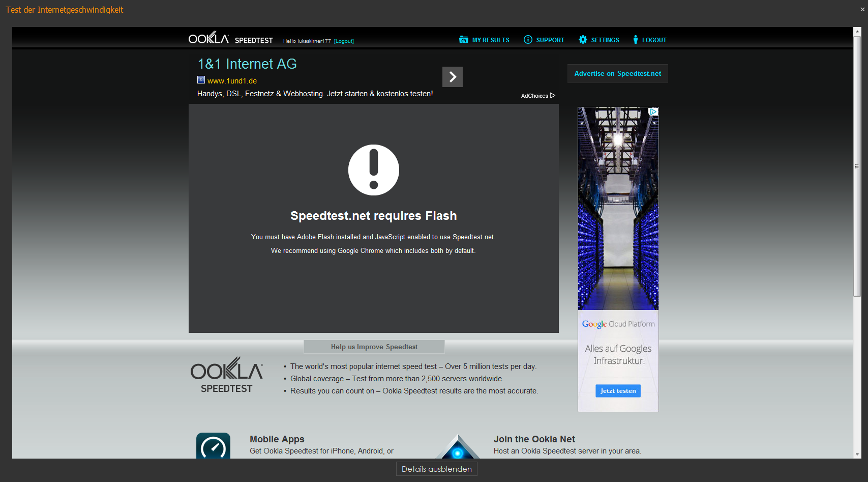Click the 1&1 favicon beside www.1und1.de
868x482 pixels.
click(x=201, y=79)
